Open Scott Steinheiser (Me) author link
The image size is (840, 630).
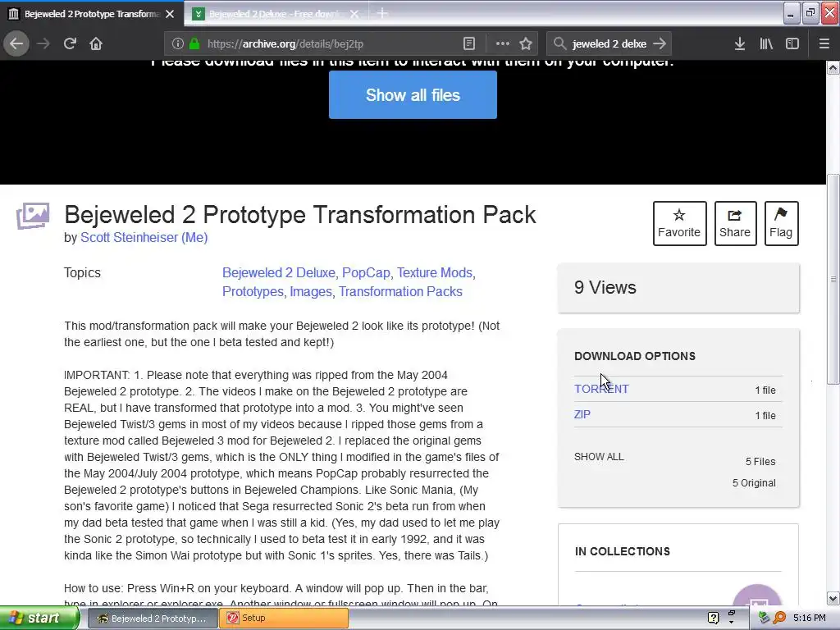coord(144,237)
